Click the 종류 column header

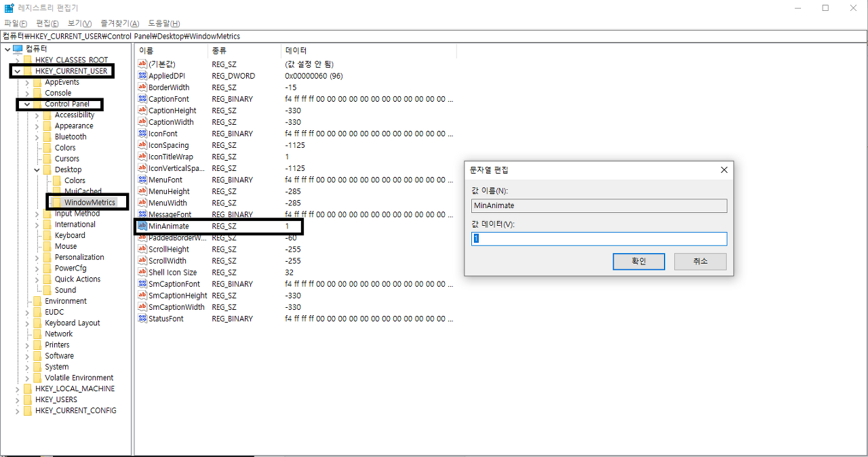pyautogui.click(x=244, y=51)
